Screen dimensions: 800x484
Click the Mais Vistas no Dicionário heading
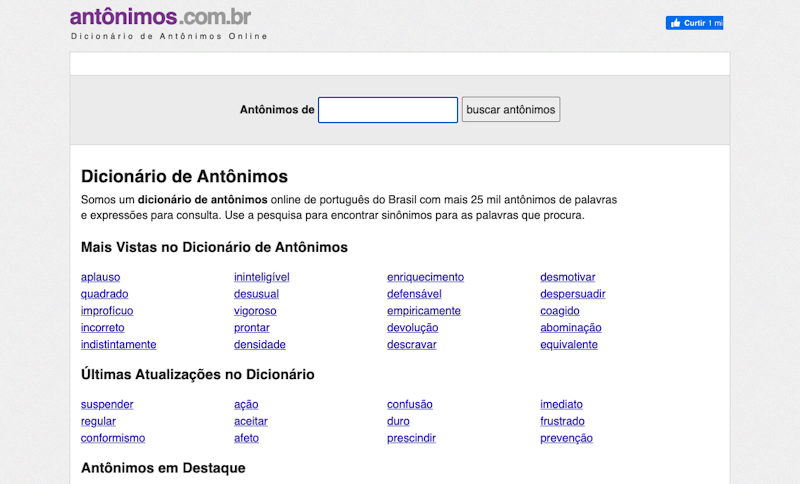click(x=214, y=247)
